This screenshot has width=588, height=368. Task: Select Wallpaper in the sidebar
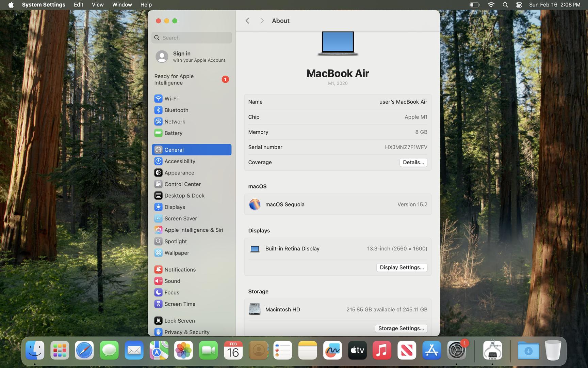(177, 253)
